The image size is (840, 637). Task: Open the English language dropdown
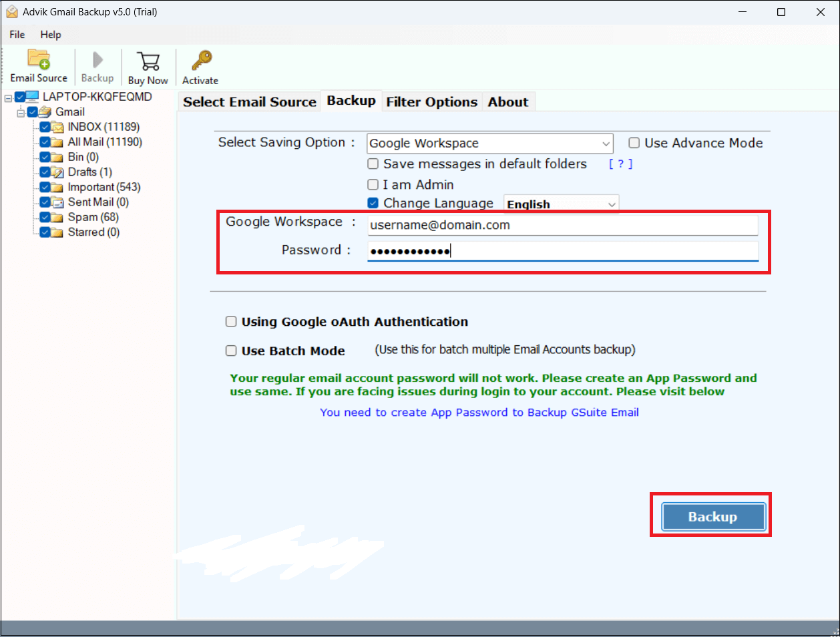tap(562, 204)
